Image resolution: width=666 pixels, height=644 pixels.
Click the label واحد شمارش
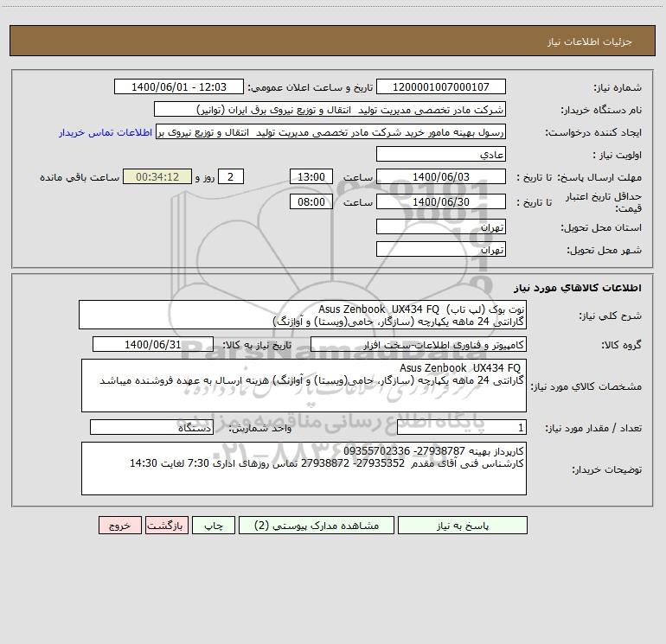[260, 429]
